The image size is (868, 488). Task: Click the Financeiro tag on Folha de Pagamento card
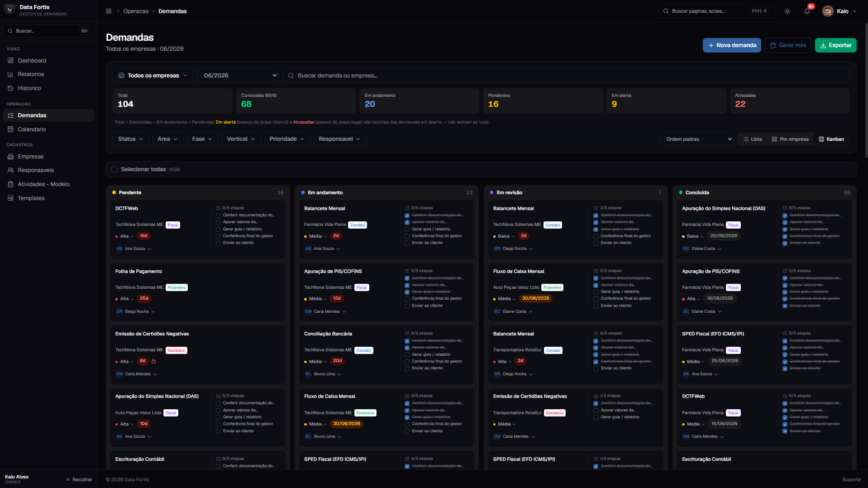(176, 287)
